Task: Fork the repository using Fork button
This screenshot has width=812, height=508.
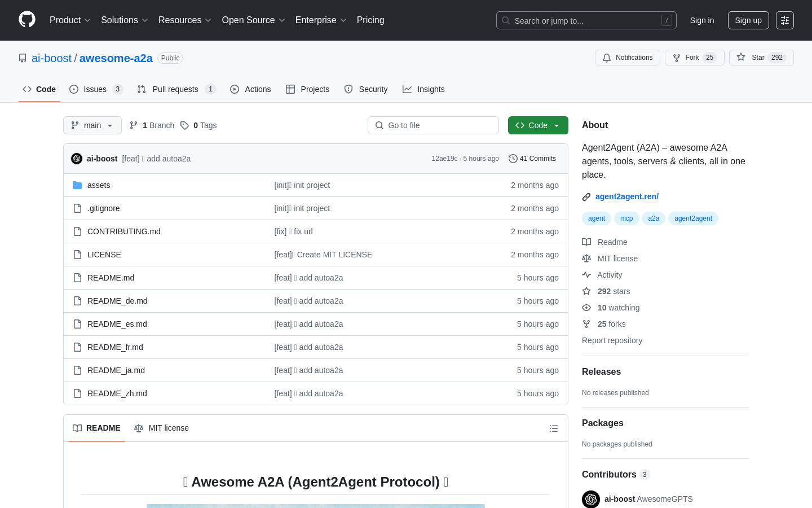Action: [x=694, y=58]
